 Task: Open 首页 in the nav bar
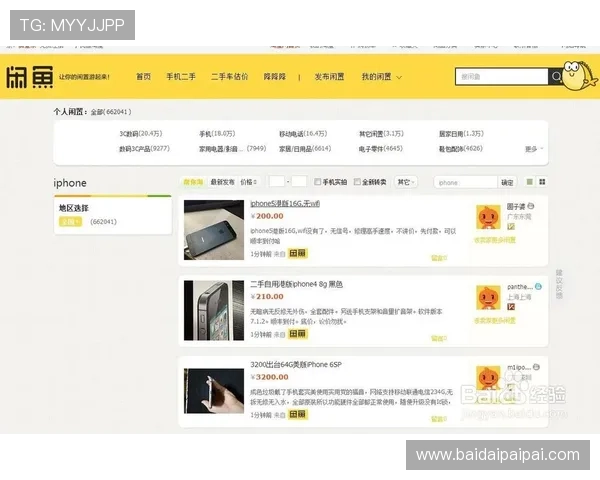[x=143, y=77]
